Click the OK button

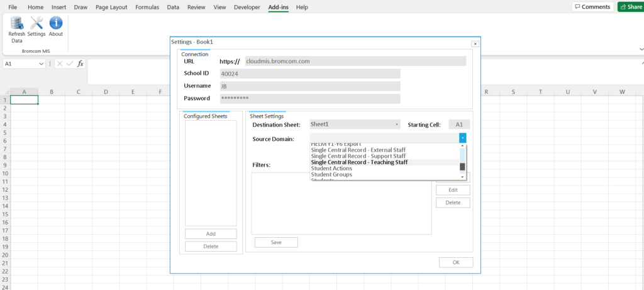pos(456,262)
